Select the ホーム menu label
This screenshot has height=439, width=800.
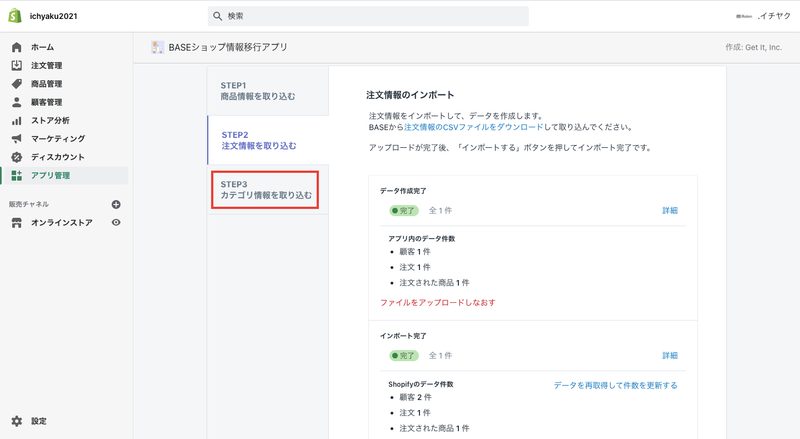pyautogui.click(x=42, y=47)
